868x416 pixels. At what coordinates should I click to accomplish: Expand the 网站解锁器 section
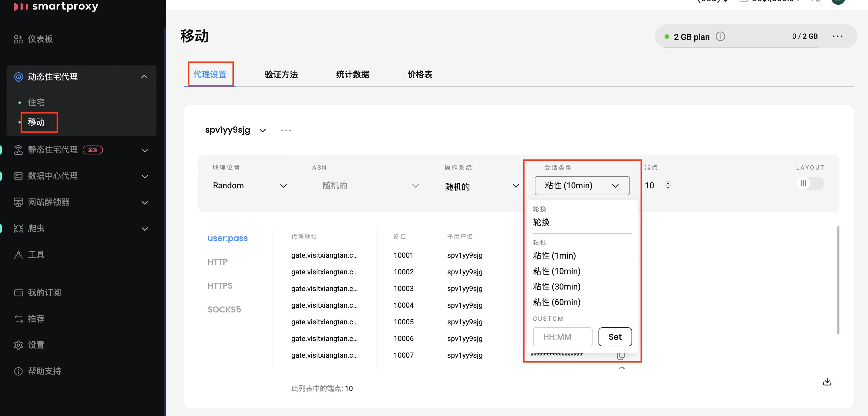click(x=145, y=203)
